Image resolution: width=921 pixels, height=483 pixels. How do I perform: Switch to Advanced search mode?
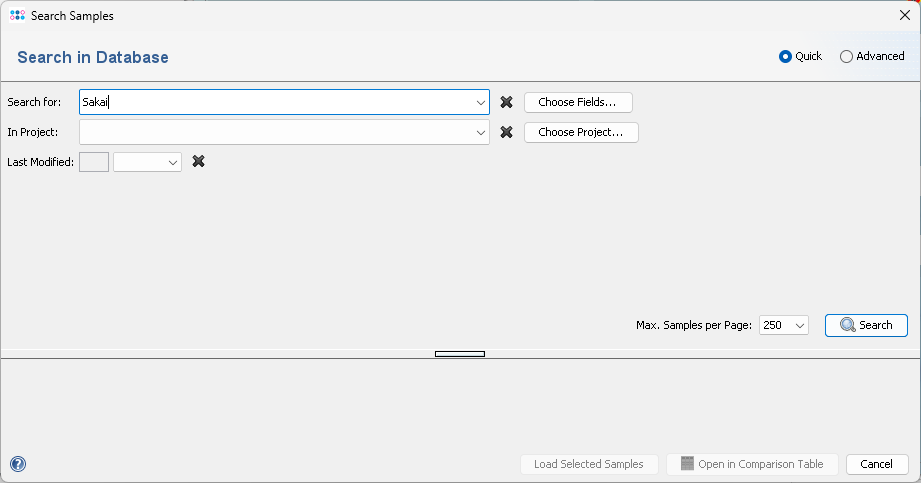847,57
